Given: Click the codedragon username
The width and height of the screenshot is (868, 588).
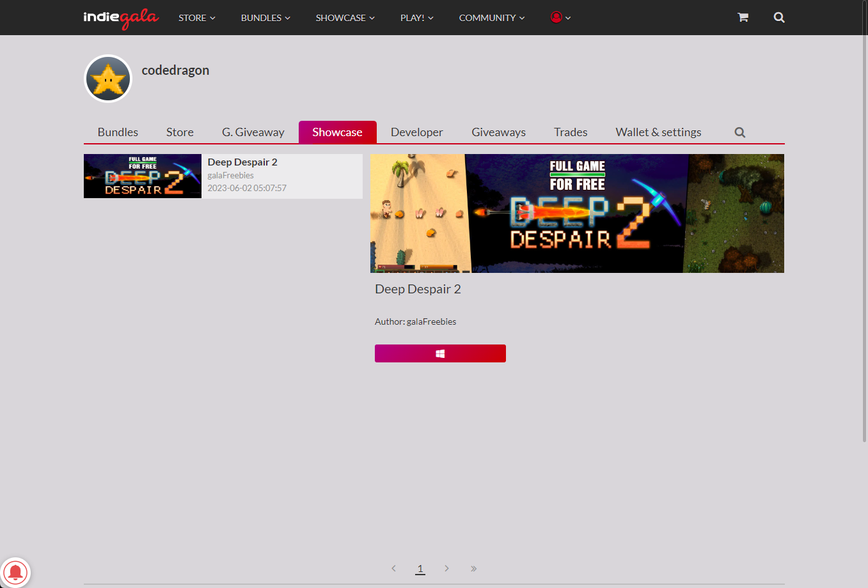Looking at the screenshot, I should 175,70.
